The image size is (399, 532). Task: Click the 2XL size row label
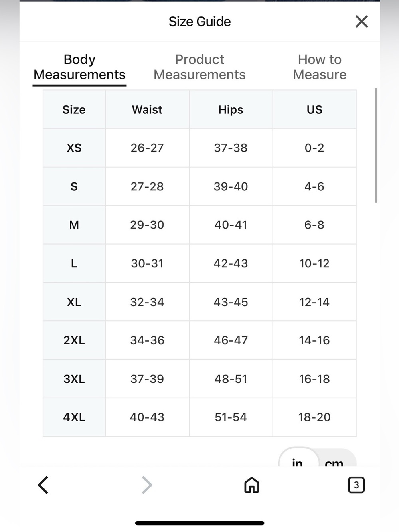[x=74, y=340]
